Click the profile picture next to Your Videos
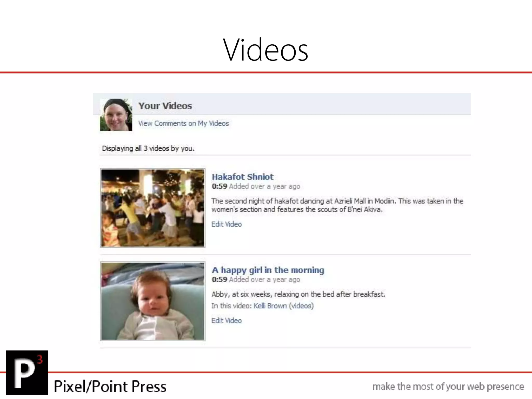This screenshot has height=399, width=532. (116, 115)
